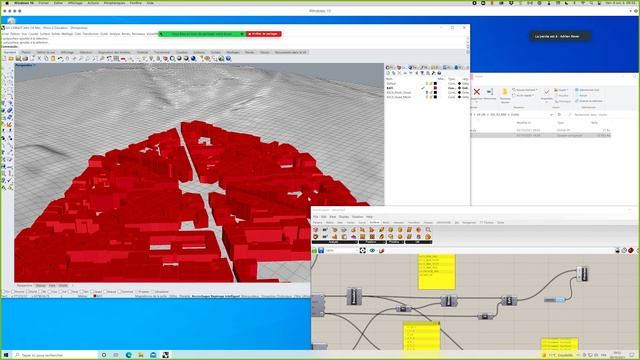Click the Windows Start button
This screenshot has width=640, height=360.
(6, 355)
